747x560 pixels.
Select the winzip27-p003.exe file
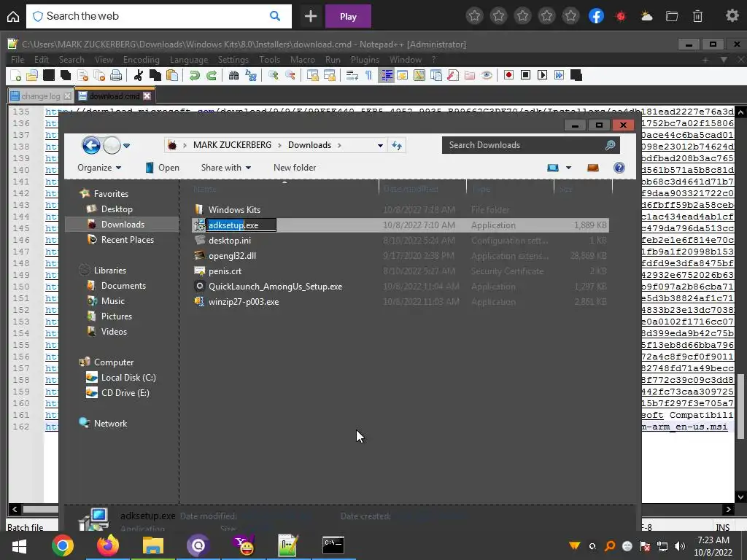click(x=244, y=302)
